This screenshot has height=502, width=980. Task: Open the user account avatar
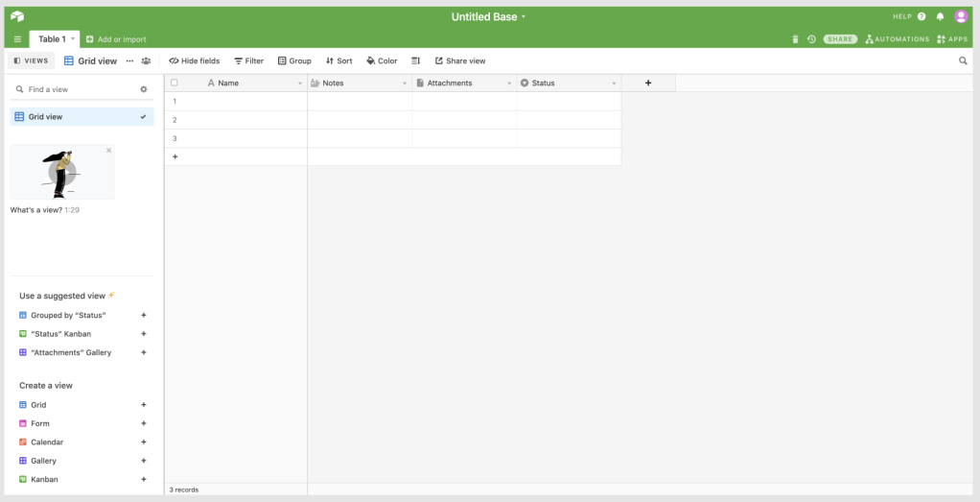[961, 17]
